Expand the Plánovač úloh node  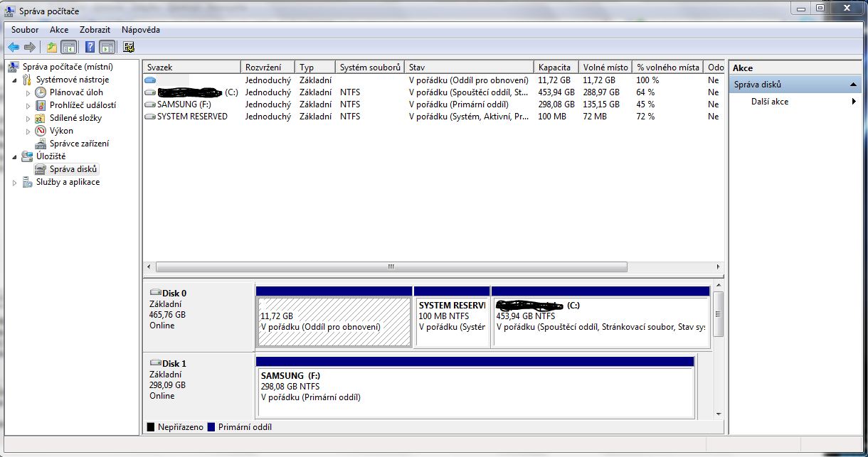click(28, 92)
